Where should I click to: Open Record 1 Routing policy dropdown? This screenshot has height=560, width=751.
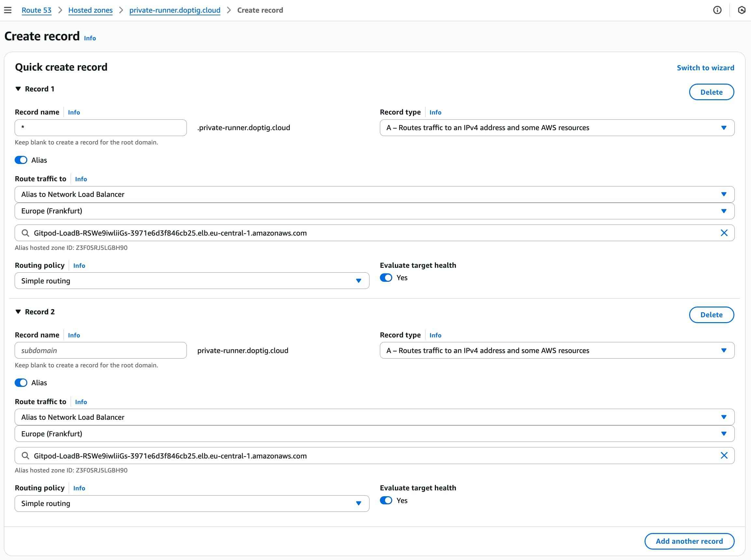tap(191, 281)
